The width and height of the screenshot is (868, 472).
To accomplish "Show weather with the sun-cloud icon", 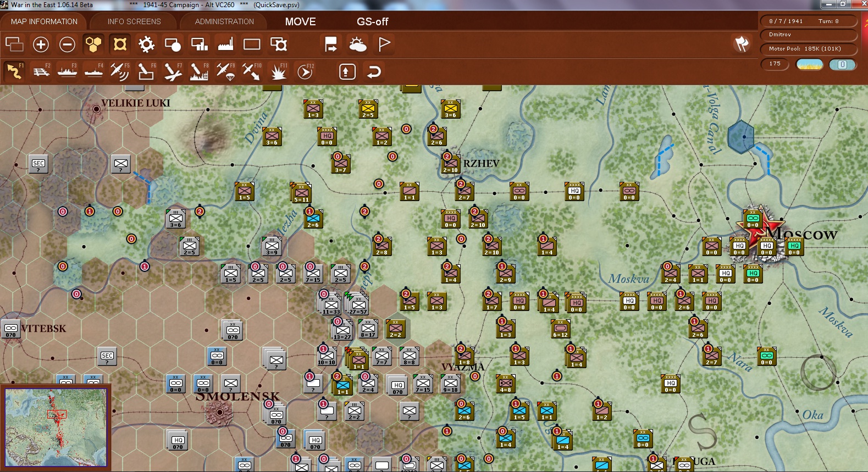I will [x=357, y=44].
